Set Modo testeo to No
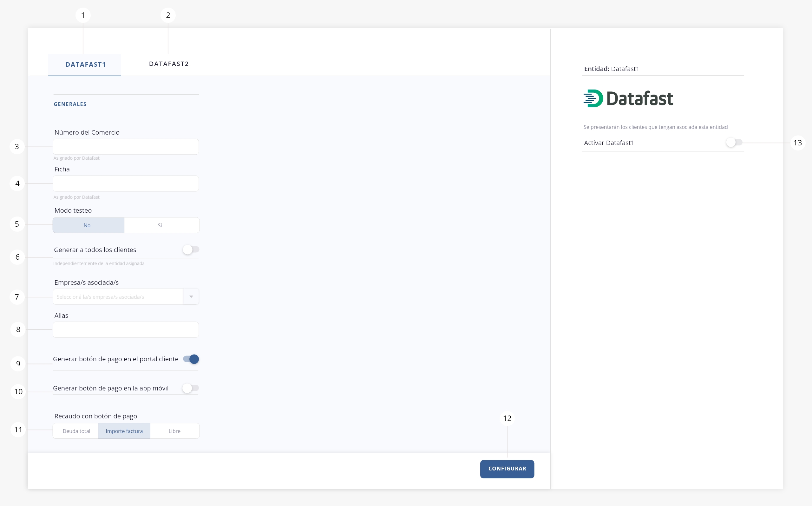Screen dimensions: 812x506 point(88,225)
